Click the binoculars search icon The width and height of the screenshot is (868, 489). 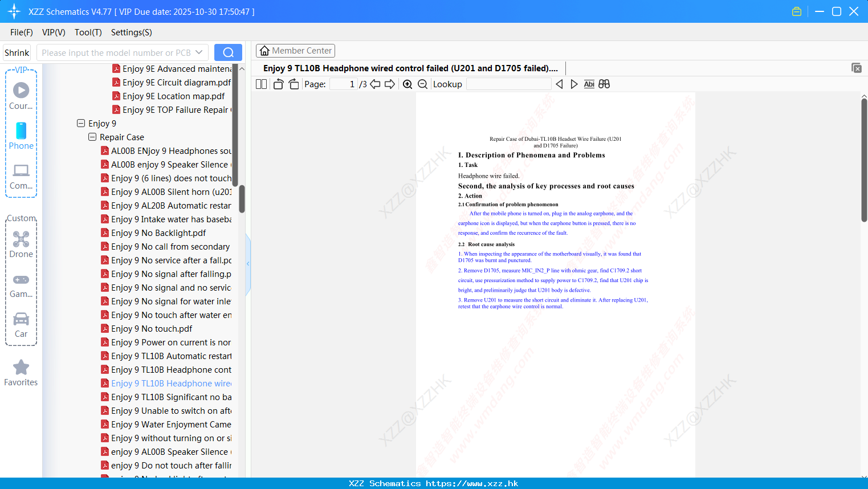coord(604,84)
